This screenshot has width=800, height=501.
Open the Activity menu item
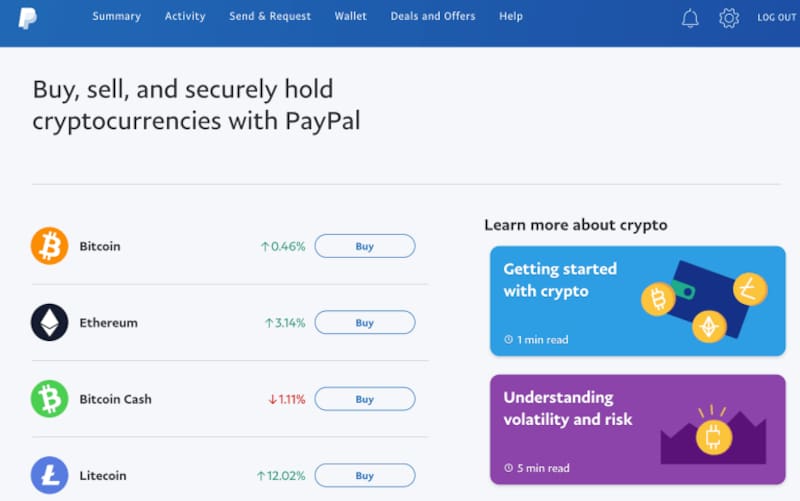185,17
